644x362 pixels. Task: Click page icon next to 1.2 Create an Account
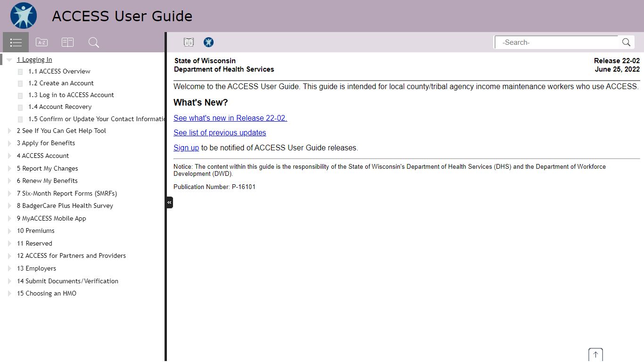tap(20, 83)
